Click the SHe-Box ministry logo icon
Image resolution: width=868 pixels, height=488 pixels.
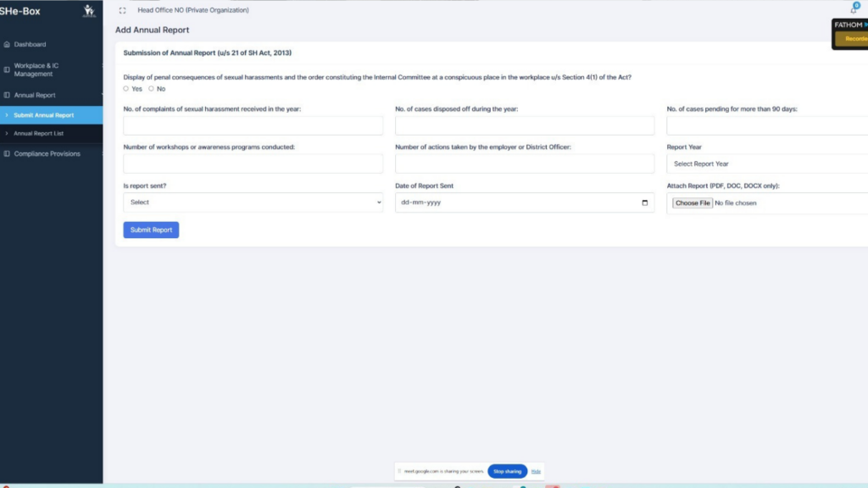pyautogui.click(x=89, y=11)
